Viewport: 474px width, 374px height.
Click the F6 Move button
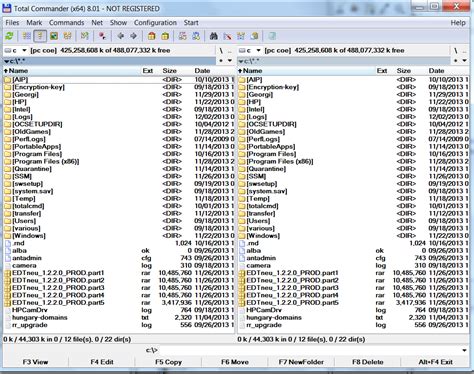click(x=235, y=362)
